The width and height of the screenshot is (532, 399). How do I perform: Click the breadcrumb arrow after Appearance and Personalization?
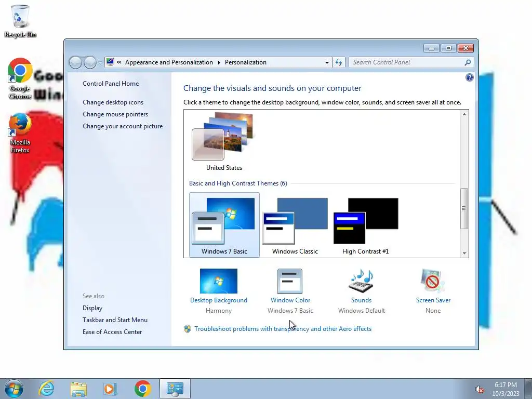coord(219,62)
